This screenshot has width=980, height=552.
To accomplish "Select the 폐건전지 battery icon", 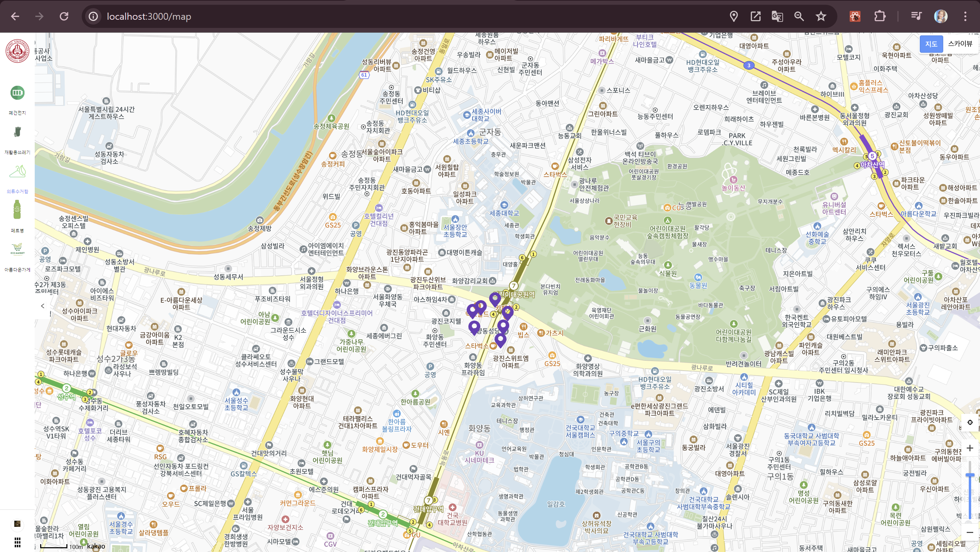I will [x=17, y=93].
